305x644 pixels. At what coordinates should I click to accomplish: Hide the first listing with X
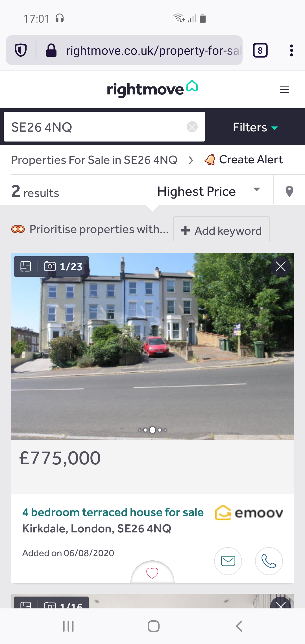click(280, 266)
